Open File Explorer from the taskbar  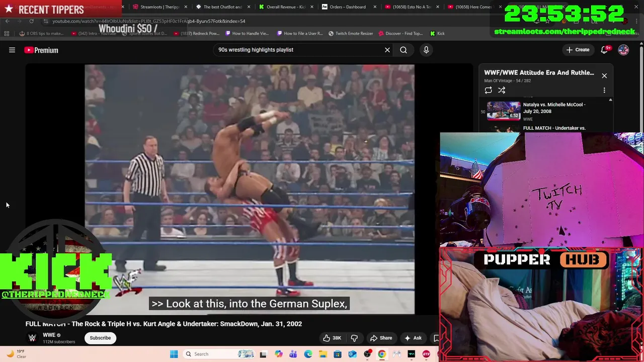click(x=323, y=354)
